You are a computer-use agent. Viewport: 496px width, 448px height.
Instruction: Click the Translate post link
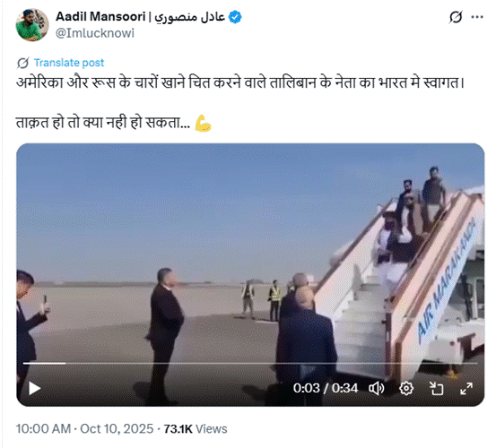pos(69,63)
